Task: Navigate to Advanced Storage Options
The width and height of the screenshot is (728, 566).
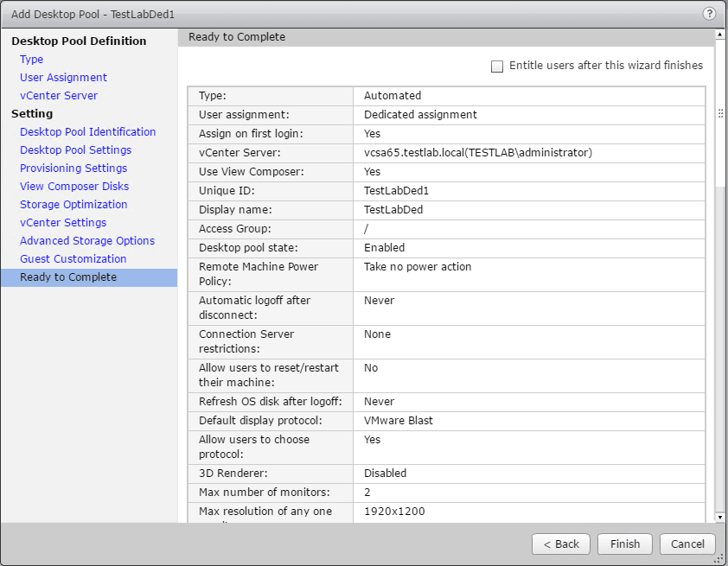Action: (x=87, y=241)
